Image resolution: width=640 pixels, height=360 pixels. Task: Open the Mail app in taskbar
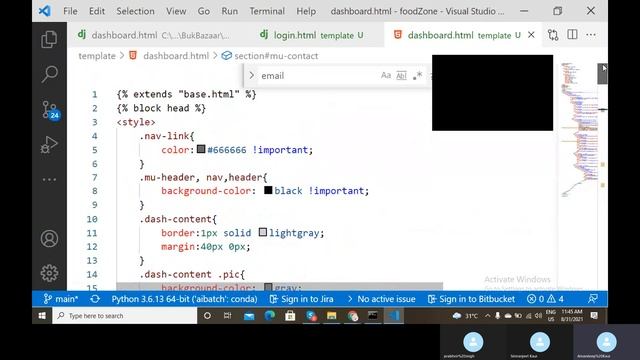point(249,316)
